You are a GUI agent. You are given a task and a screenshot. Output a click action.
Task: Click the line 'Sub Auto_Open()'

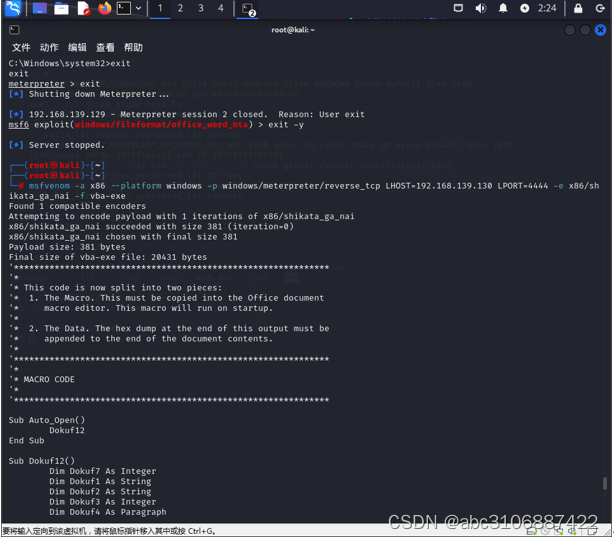(x=47, y=420)
